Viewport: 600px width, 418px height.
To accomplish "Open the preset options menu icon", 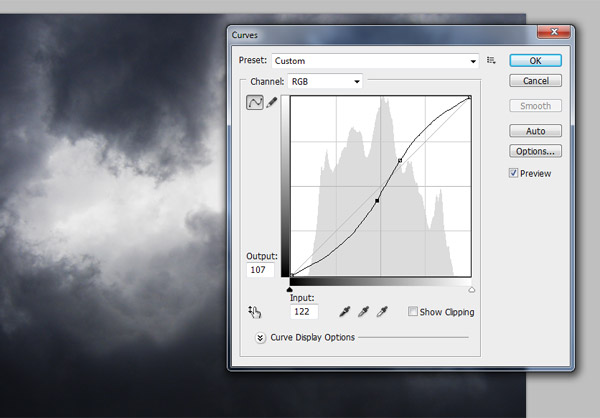I will click(491, 60).
